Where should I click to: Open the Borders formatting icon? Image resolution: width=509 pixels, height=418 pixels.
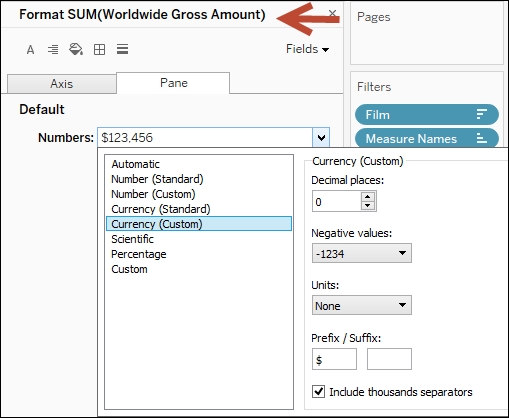(99, 50)
